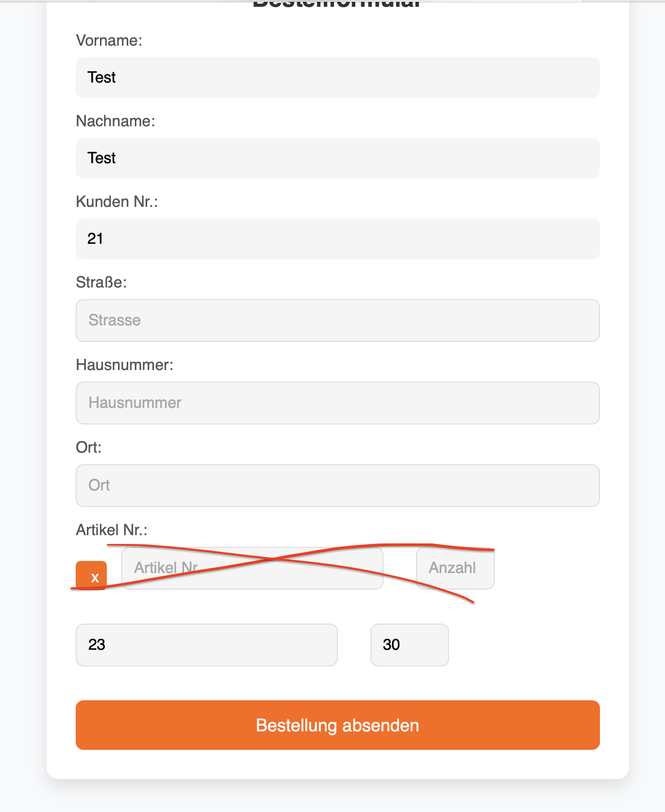665x812 pixels.
Task: Focus the Hausnummer input box
Action: [x=337, y=403]
